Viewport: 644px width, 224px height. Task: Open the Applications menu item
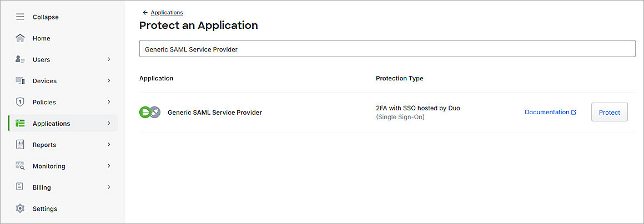pyautogui.click(x=51, y=124)
